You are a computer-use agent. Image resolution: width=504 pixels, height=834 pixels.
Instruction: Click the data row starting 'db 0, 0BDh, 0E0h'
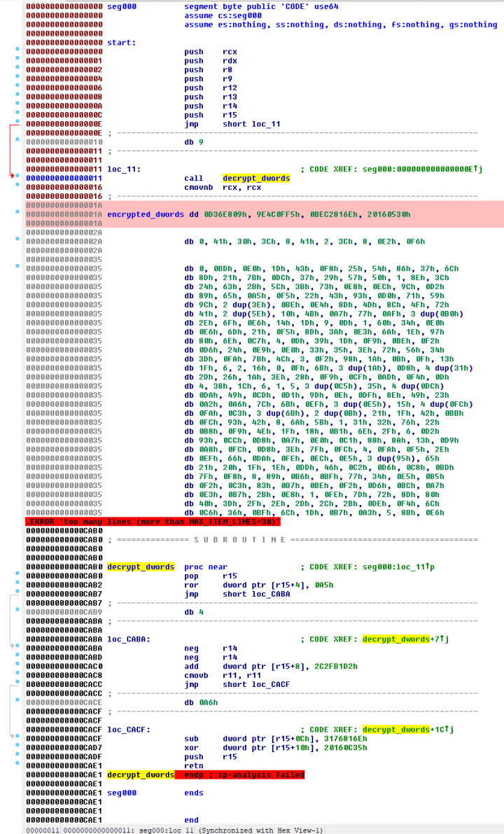tap(321, 269)
